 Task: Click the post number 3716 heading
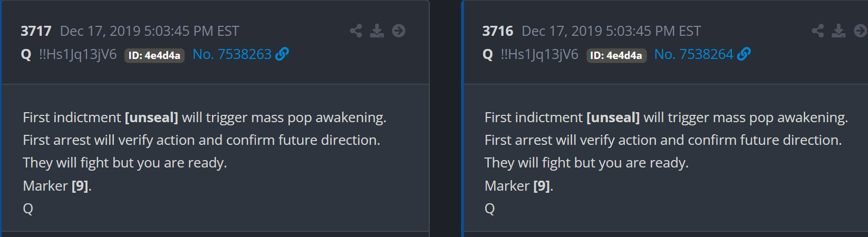497,31
